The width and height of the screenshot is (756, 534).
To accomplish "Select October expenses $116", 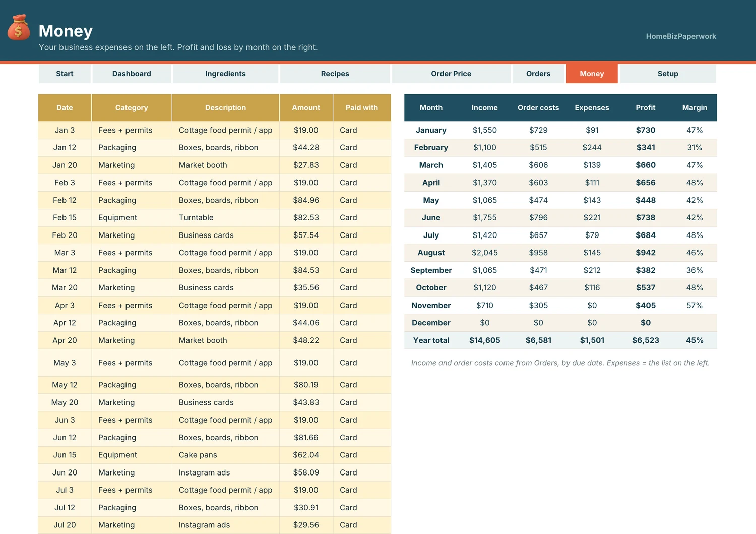I will [592, 288].
